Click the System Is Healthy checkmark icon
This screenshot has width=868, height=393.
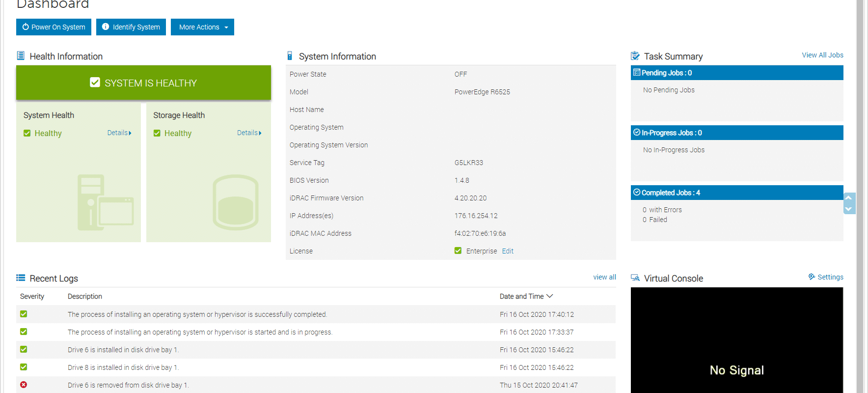(x=95, y=83)
